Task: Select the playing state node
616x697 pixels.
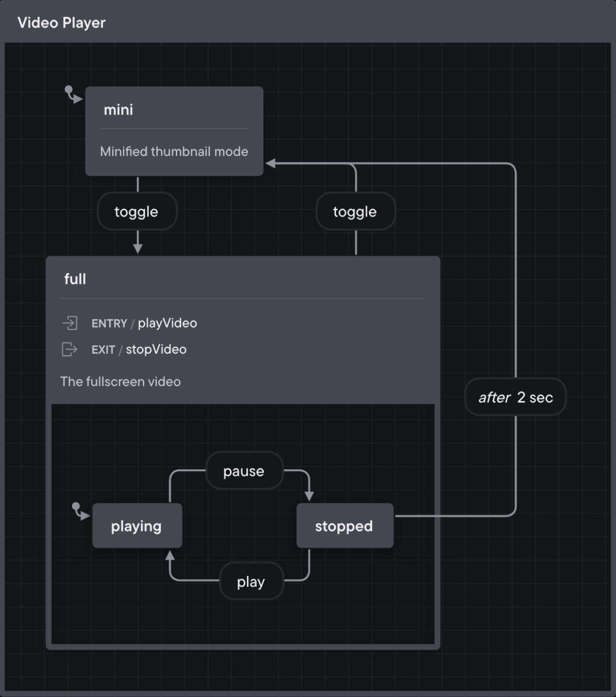Action: tap(137, 526)
